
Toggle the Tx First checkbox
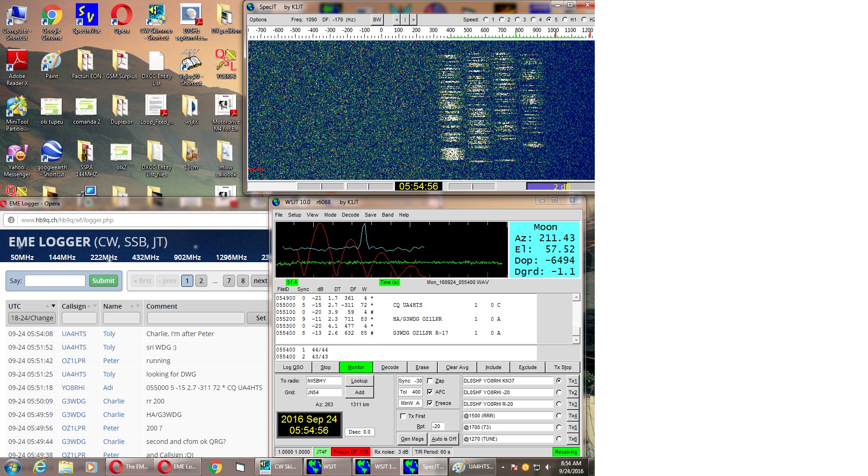pos(403,416)
